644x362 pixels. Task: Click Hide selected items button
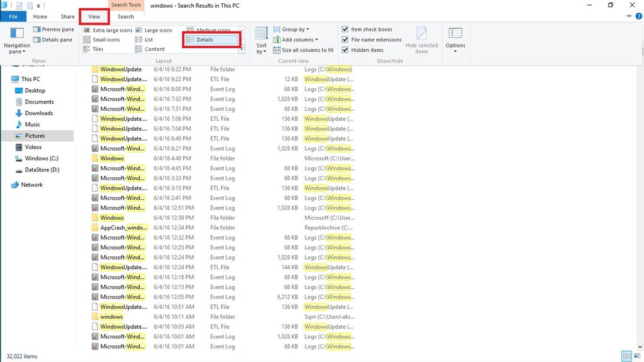(x=421, y=41)
